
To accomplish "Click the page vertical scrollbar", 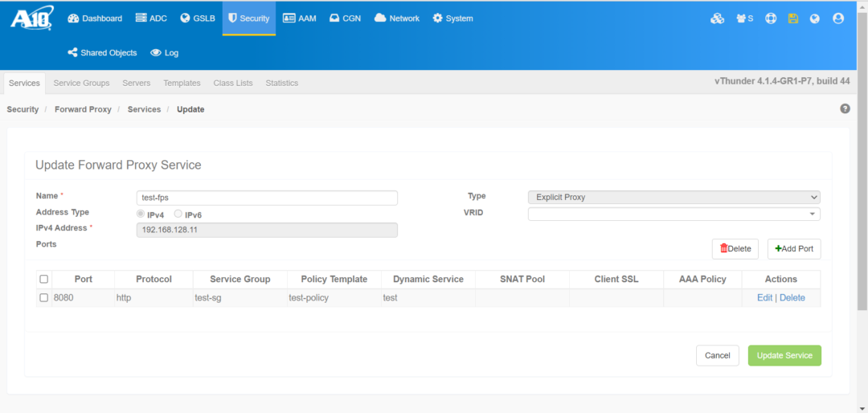I will tap(862, 161).
